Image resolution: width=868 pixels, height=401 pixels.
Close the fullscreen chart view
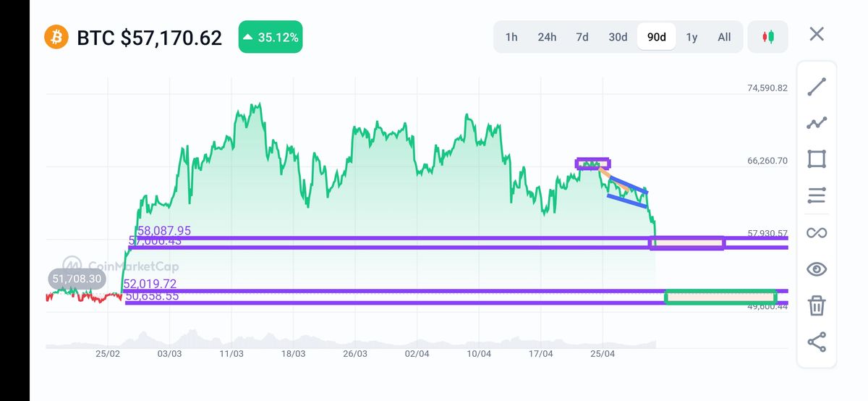(817, 34)
